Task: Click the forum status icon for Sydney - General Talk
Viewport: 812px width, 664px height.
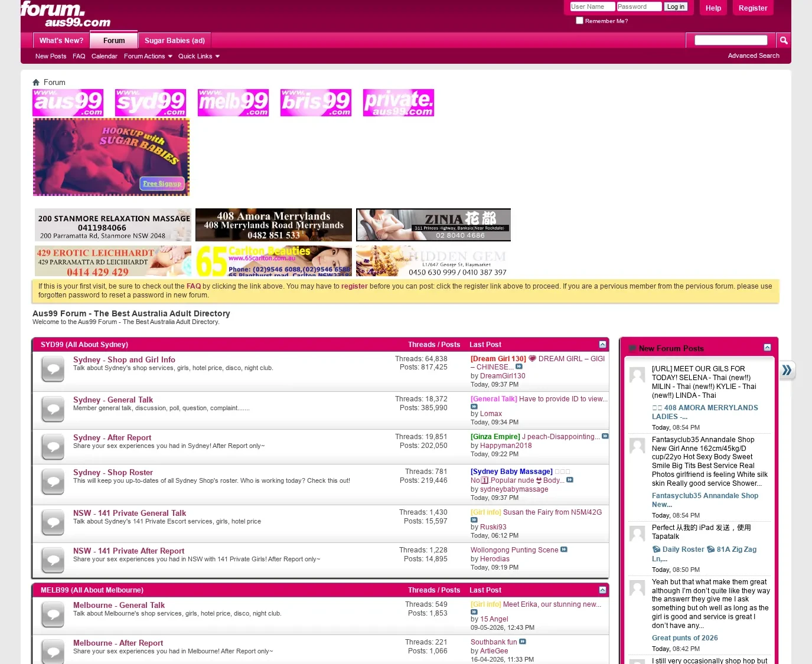Action: point(53,409)
